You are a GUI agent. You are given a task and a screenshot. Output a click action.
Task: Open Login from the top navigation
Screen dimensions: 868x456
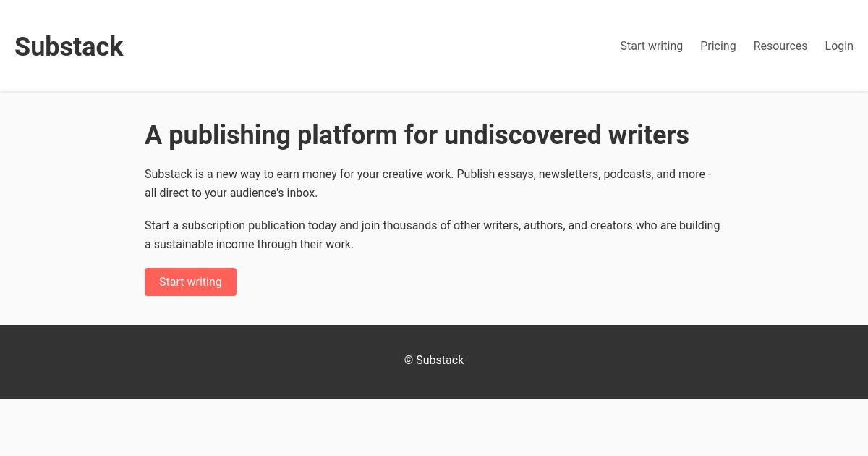click(838, 46)
